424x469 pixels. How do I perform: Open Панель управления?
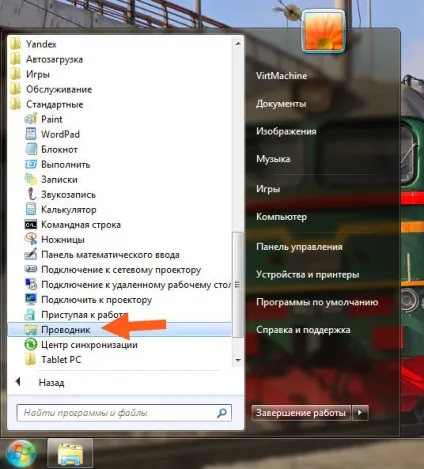pos(299,247)
